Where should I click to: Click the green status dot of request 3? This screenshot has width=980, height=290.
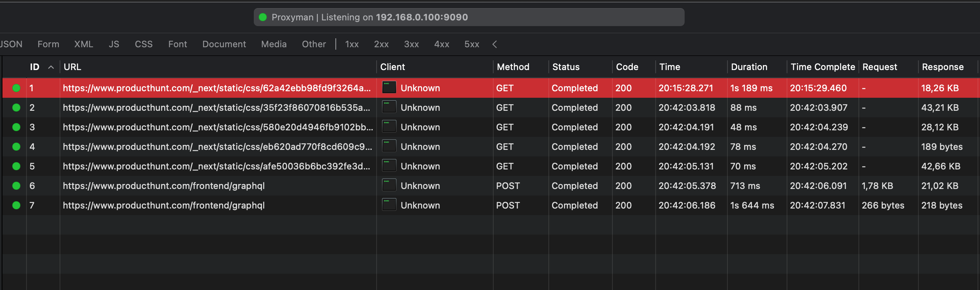[16, 127]
